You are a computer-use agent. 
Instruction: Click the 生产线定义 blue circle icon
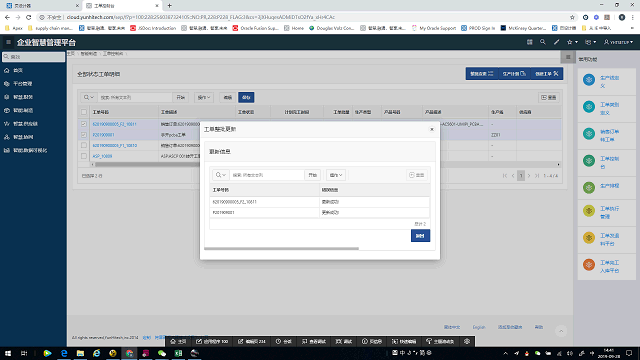(x=589, y=80)
